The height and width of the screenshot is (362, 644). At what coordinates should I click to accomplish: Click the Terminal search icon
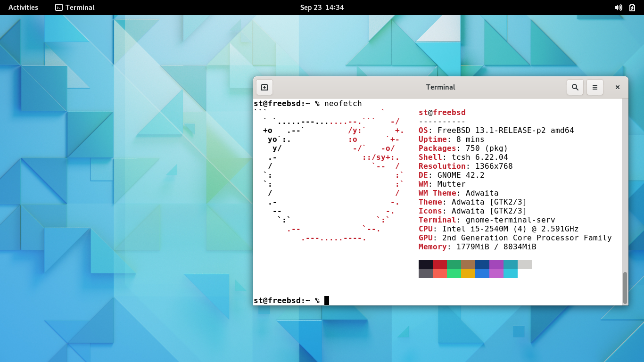575,87
